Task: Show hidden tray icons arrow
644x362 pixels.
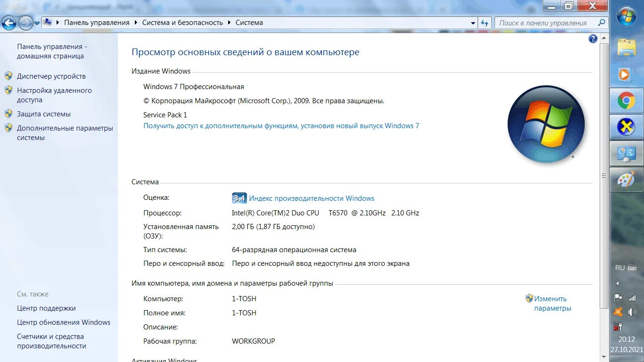Action: [618, 284]
